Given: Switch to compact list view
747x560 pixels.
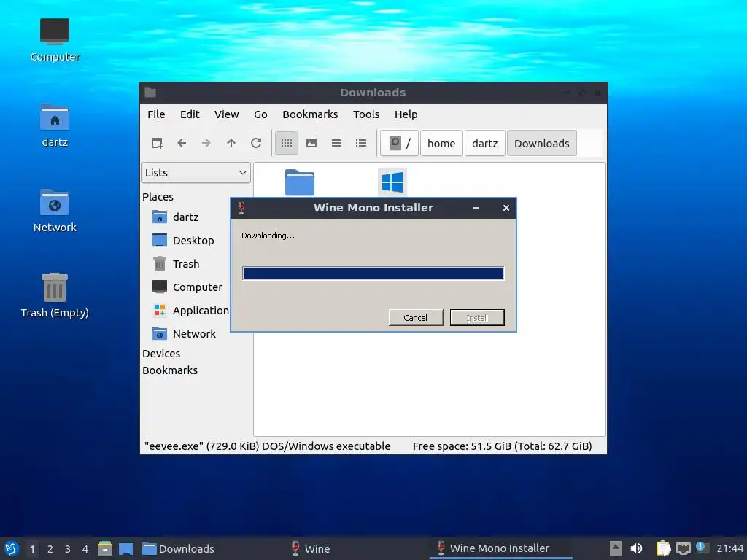Looking at the screenshot, I should click(x=336, y=143).
